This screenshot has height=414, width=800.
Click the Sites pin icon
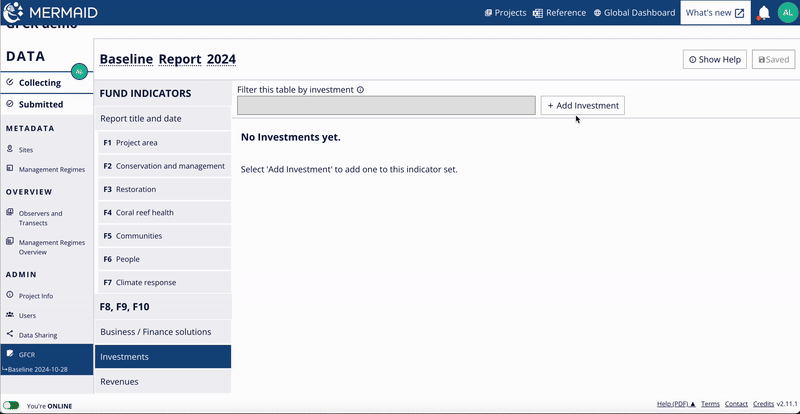point(10,149)
